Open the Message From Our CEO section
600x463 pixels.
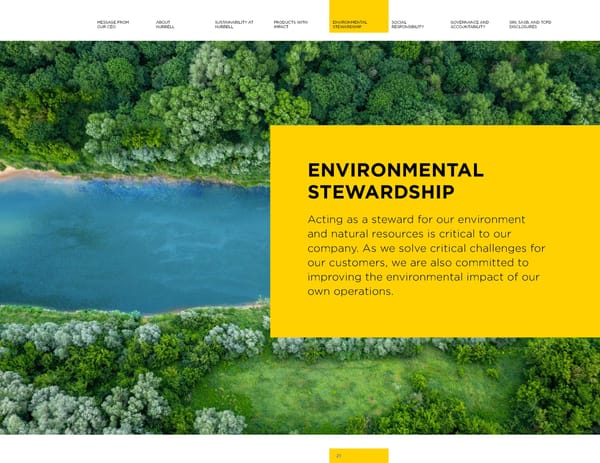coord(112,24)
